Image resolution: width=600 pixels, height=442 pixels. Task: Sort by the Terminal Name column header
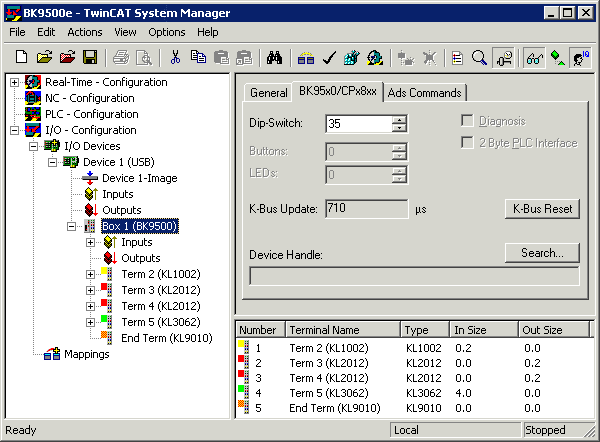(343, 330)
